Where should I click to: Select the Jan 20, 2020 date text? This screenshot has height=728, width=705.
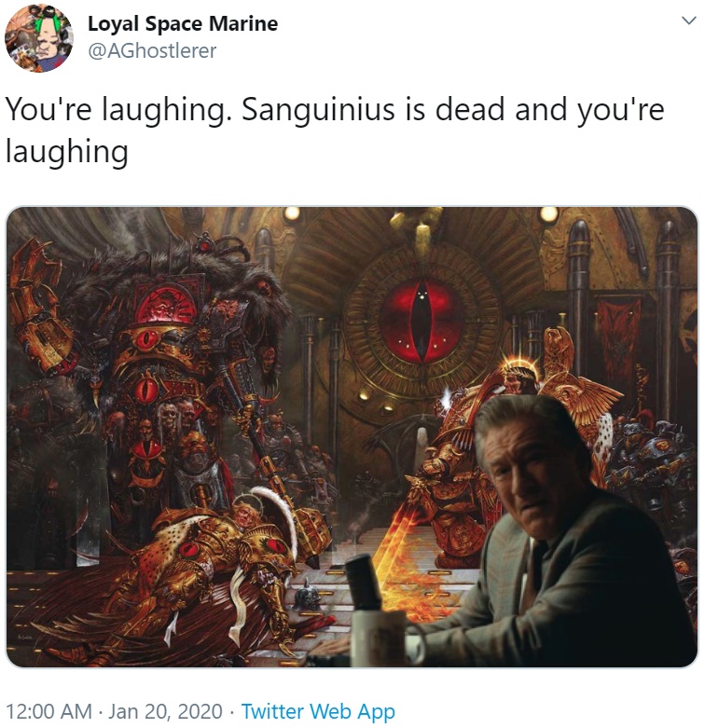[x=165, y=711]
